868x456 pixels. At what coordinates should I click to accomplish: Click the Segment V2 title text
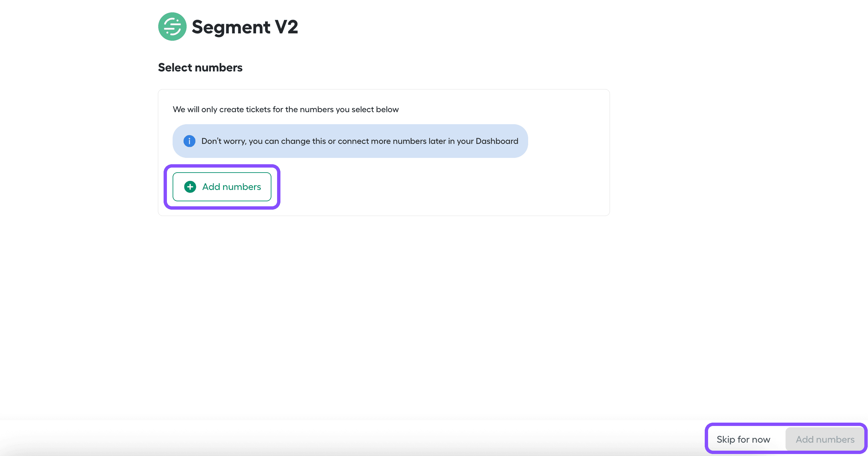pos(245,27)
